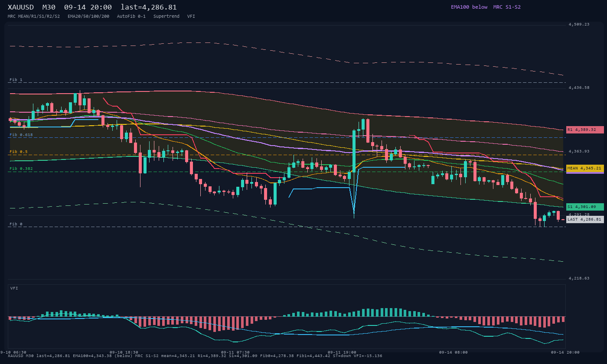Click the Supertrend legend entry

pos(166,16)
